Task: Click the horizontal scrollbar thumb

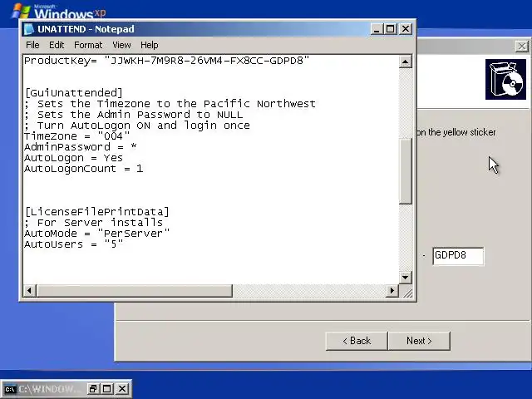Action: (x=135, y=290)
